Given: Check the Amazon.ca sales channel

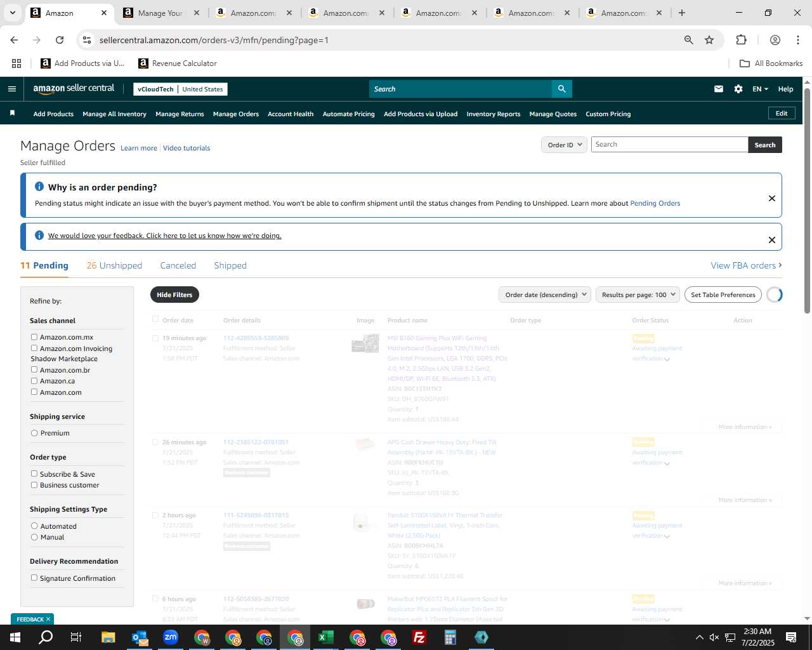Looking at the screenshot, I should tap(34, 381).
